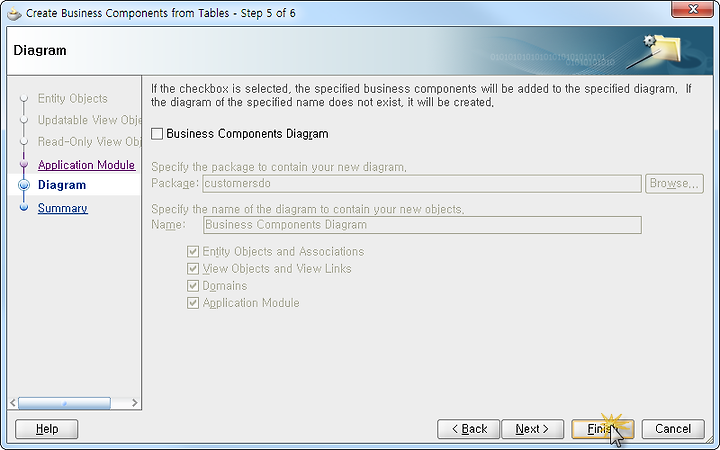Click the Application Module step bullet
The width and height of the screenshot is (720, 450).
click(x=24, y=164)
